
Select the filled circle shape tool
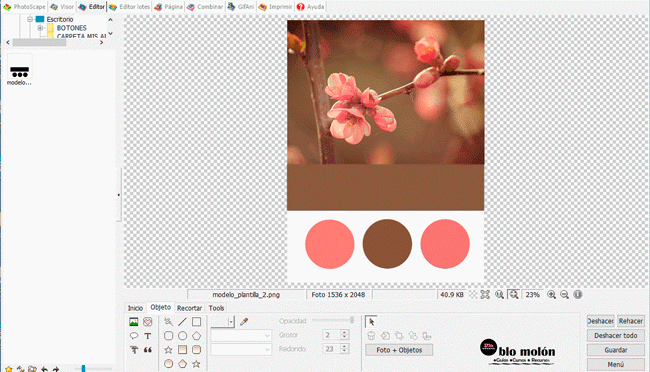168,364
